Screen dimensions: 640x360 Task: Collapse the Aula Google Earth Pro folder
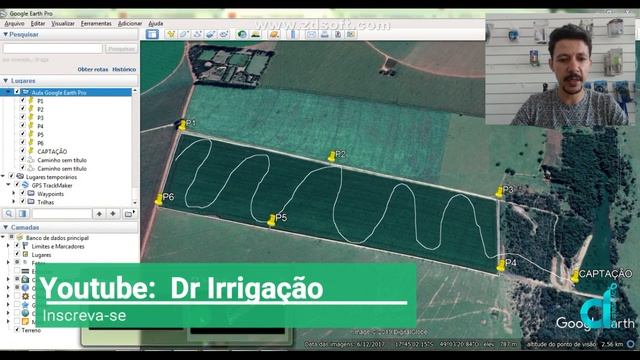pyautogui.click(x=8, y=92)
